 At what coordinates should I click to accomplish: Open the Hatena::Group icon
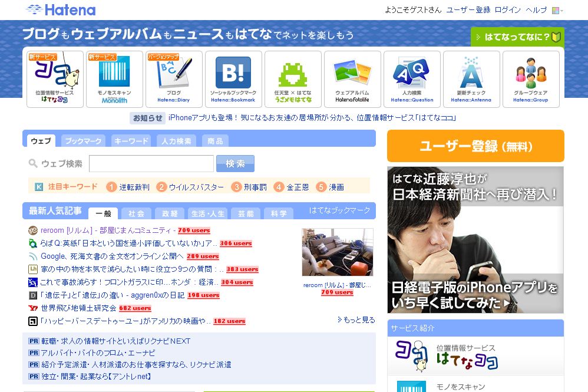[x=531, y=79]
